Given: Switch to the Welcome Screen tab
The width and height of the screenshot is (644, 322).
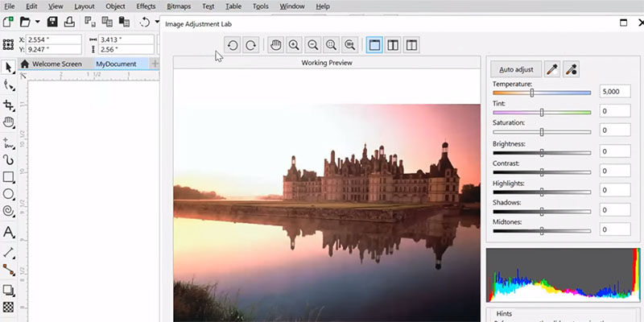Looking at the screenshot, I should pos(51,64).
